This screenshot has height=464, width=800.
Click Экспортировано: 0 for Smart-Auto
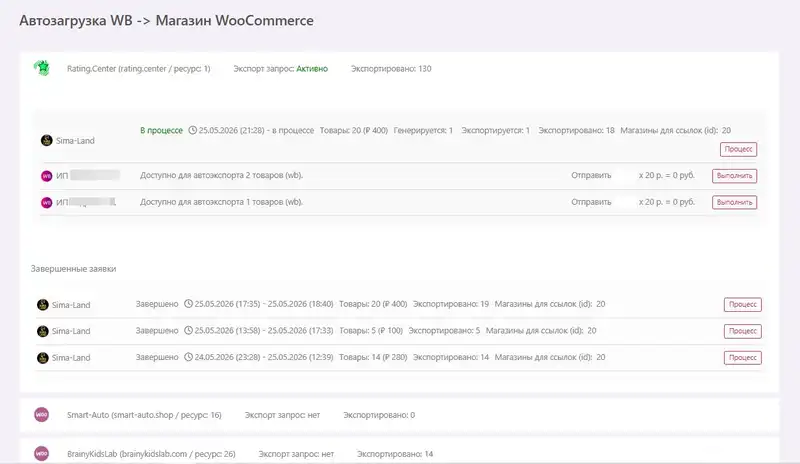click(x=379, y=415)
